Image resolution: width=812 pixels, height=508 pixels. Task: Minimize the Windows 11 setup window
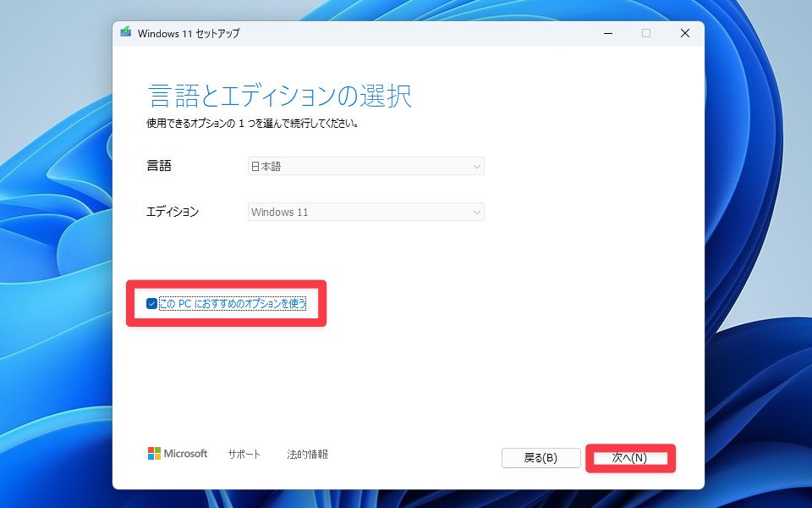(x=609, y=33)
